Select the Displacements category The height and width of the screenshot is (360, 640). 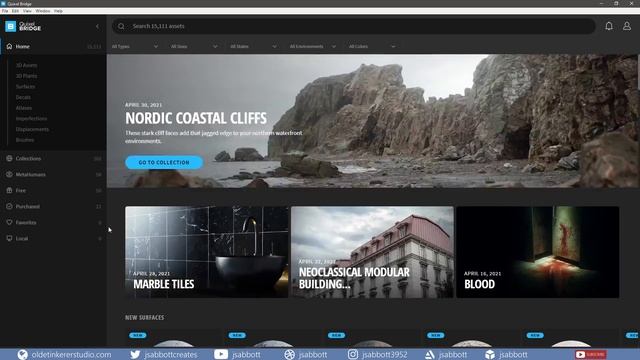32,129
